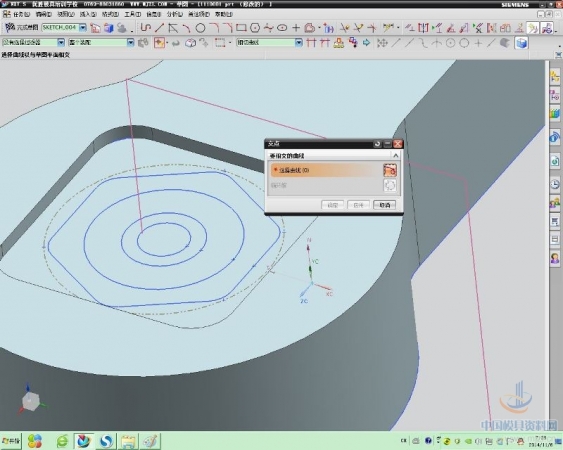Collapse the curve section chevron in dialog
Screen dimensions: 563x450
pos(395,156)
